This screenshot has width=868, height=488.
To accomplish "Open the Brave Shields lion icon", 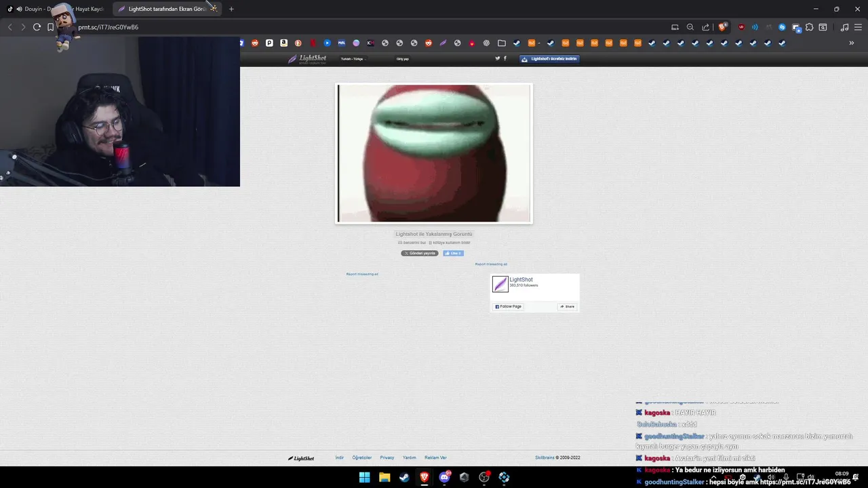I will [723, 27].
